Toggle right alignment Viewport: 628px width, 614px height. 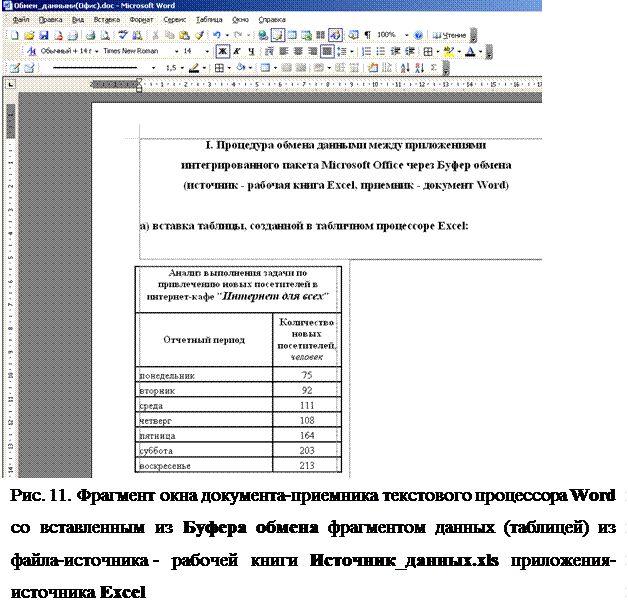pos(312,52)
